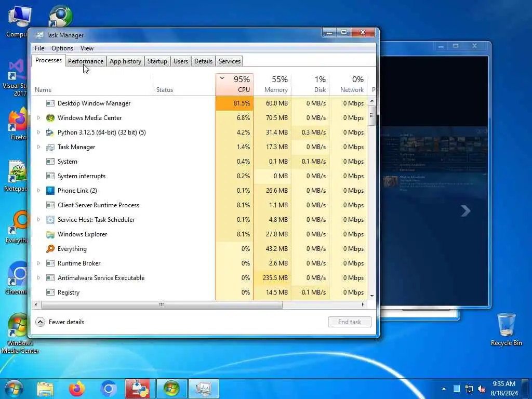Click the Antimalware Service Executable icon
This screenshot has height=399, width=532.
pyautogui.click(x=50, y=278)
